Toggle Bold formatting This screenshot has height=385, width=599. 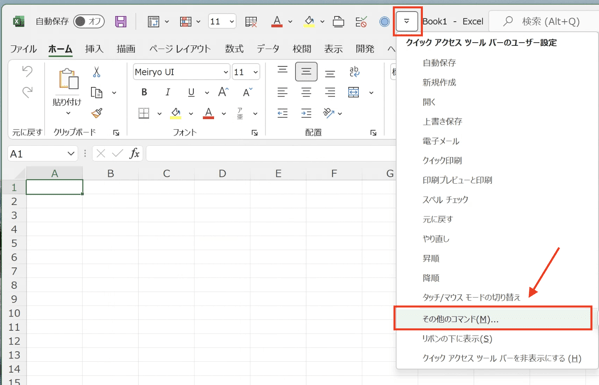[x=144, y=92]
